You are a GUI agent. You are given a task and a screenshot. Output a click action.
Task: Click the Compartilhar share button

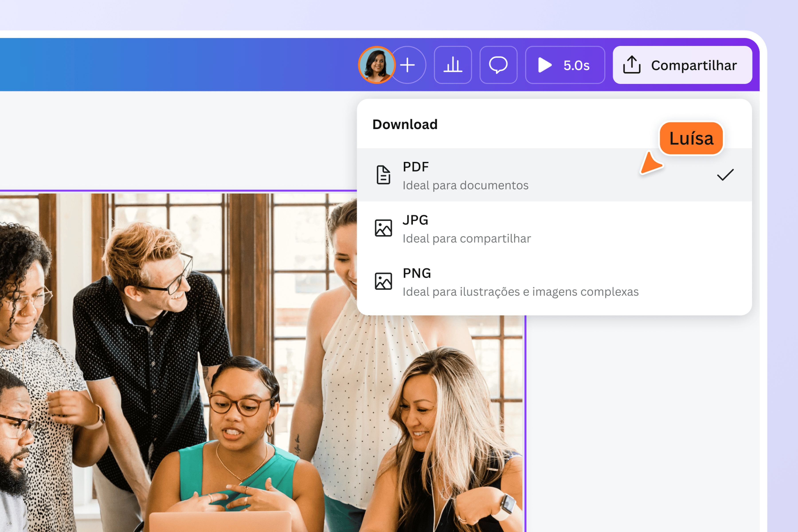click(682, 65)
